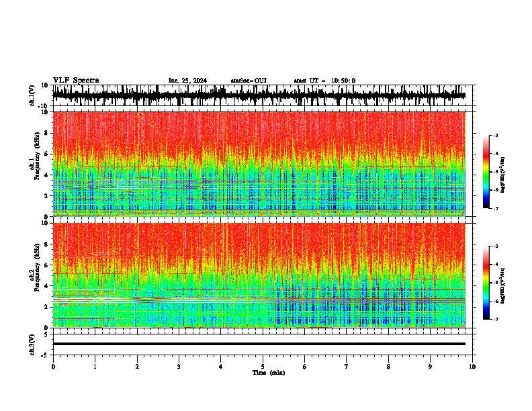Click the "ch.3(V)" axis label

coord(32,345)
